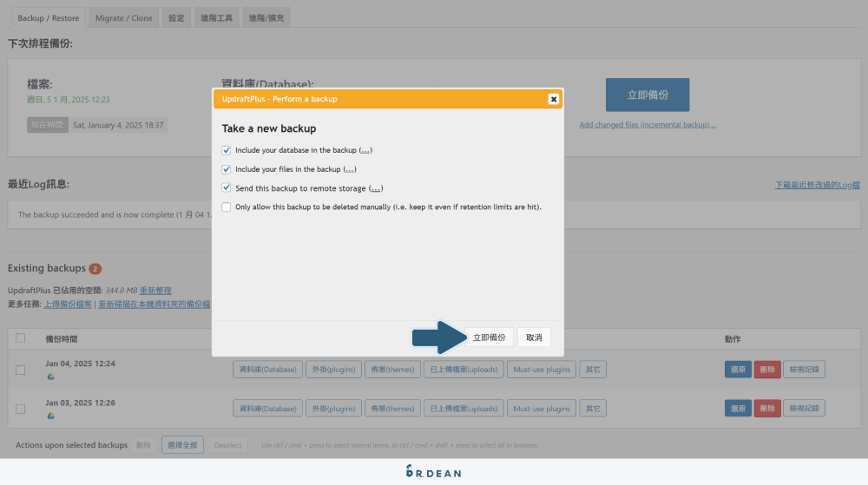
Task: Click 重新掃描在本機資料夾的備份檔 link
Action: coord(154,305)
